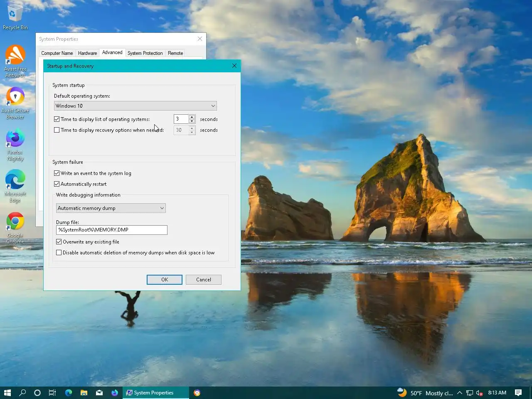The width and height of the screenshot is (532, 399).
Task: Open Mail app from taskbar
Action: [x=99, y=393]
